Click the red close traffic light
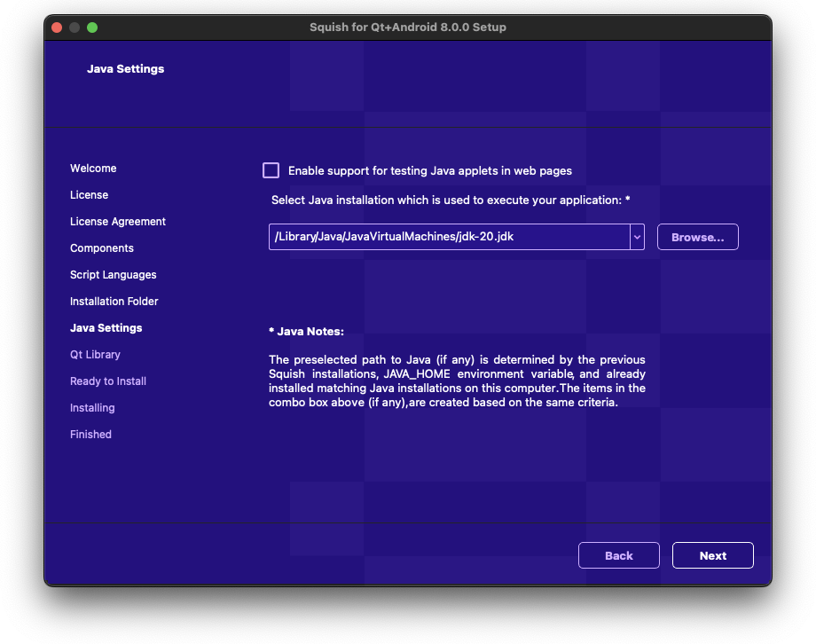 tap(56, 27)
